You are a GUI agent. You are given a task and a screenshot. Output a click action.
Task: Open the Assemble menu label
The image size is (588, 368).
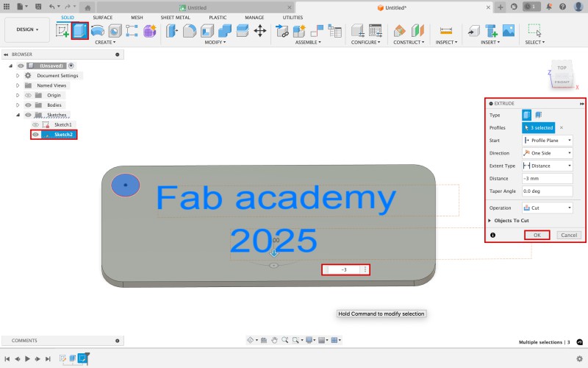coord(308,43)
